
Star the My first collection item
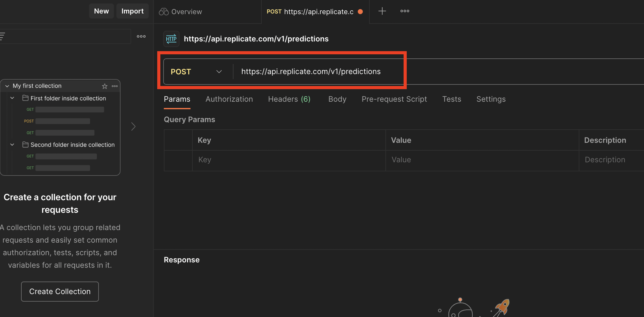(x=105, y=86)
